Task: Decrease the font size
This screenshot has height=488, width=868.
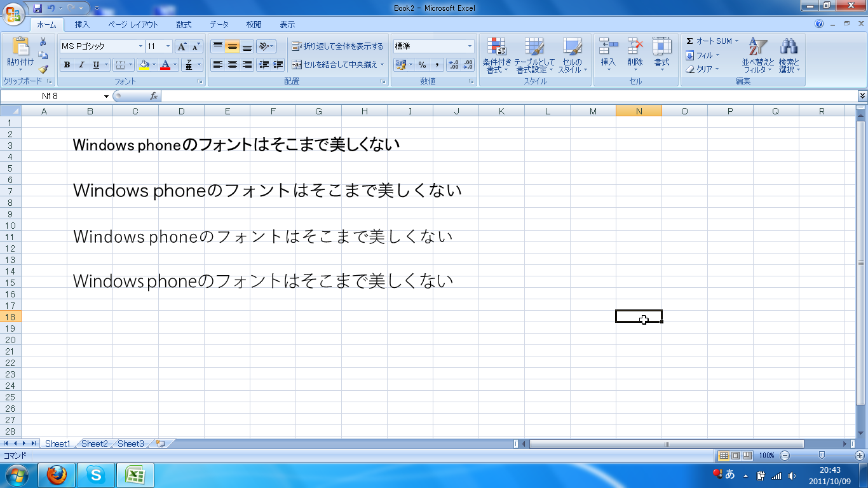Action: (196, 46)
